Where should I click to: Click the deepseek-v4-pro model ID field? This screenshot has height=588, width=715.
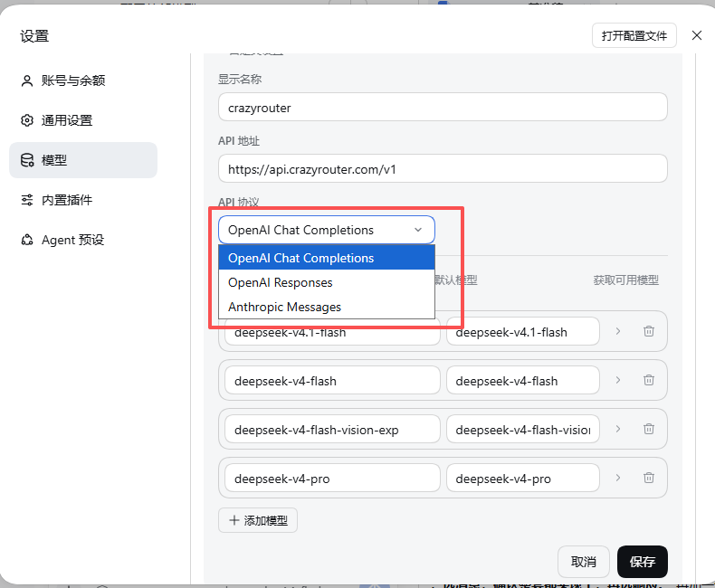(332, 479)
